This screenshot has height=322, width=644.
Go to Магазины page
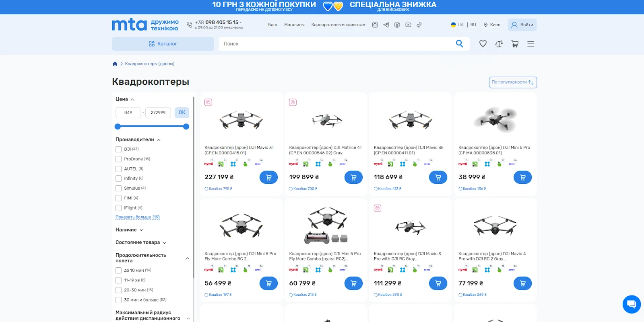click(x=294, y=25)
